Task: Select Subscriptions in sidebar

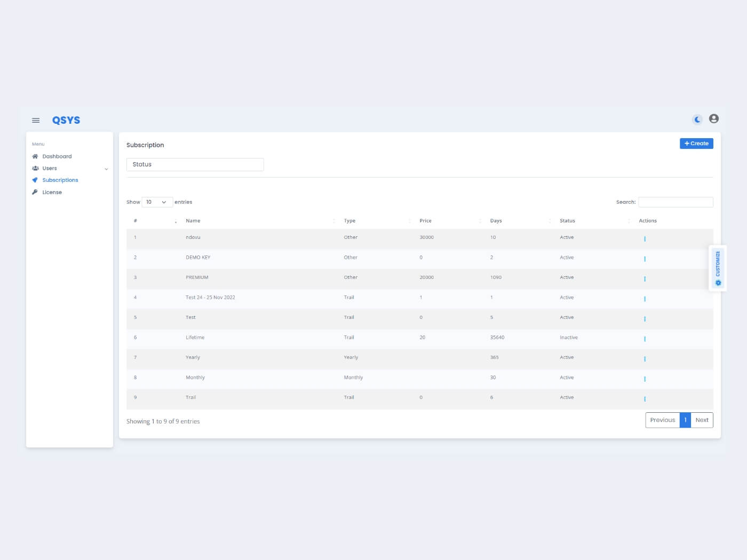Action: [60, 180]
